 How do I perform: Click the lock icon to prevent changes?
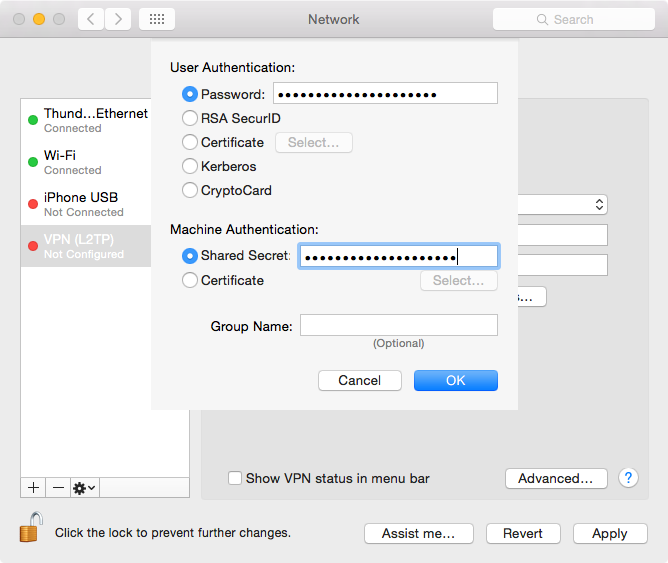[31, 528]
